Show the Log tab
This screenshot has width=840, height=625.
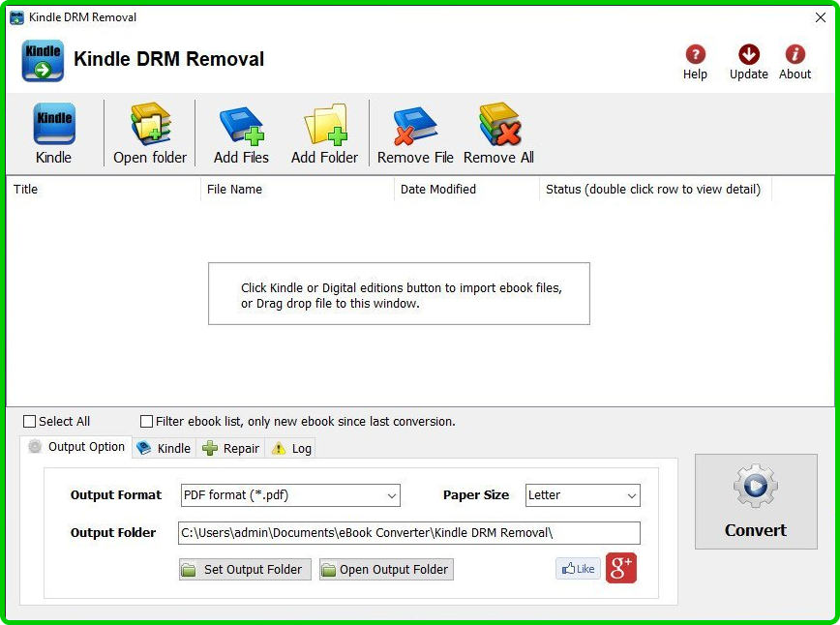click(x=291, y=448)
